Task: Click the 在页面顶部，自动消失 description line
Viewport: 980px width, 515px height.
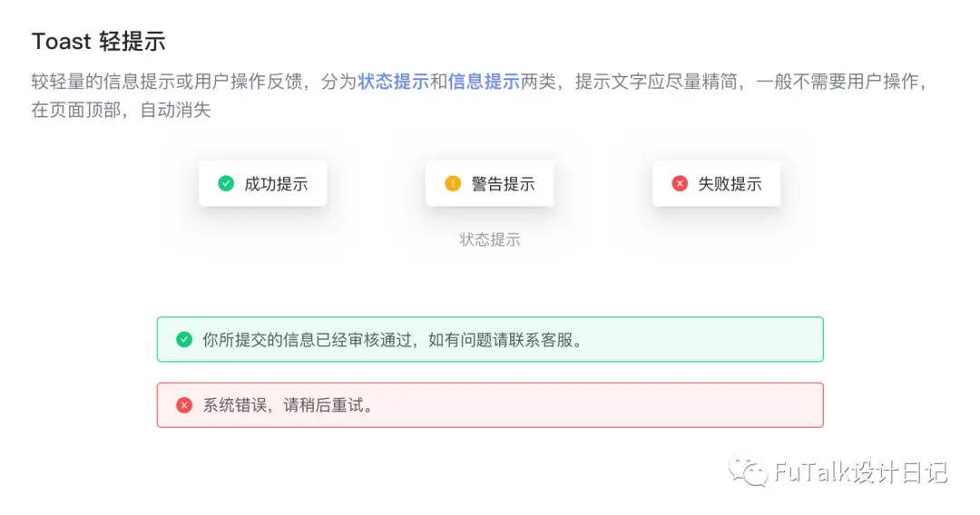Action: (x=122, y=111)
